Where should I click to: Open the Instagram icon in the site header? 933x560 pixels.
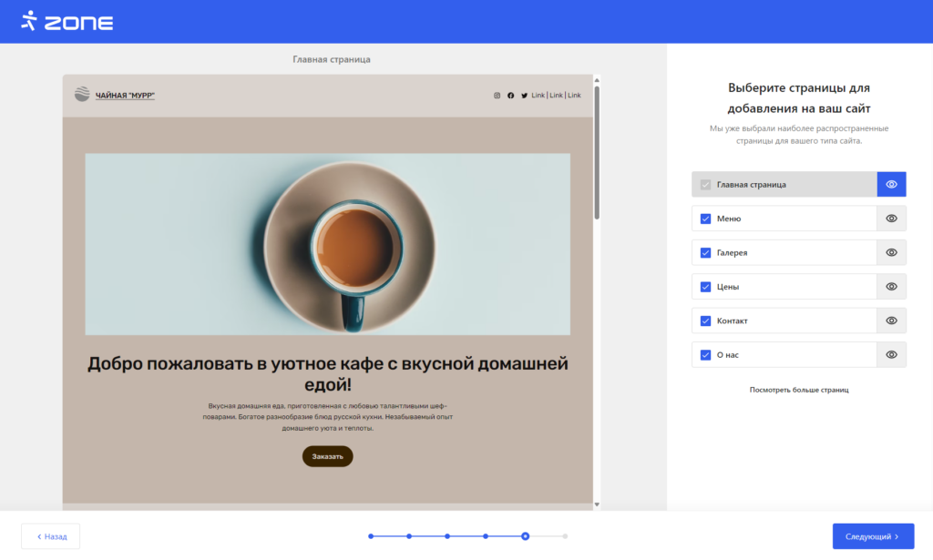click(x=497, y=95)
